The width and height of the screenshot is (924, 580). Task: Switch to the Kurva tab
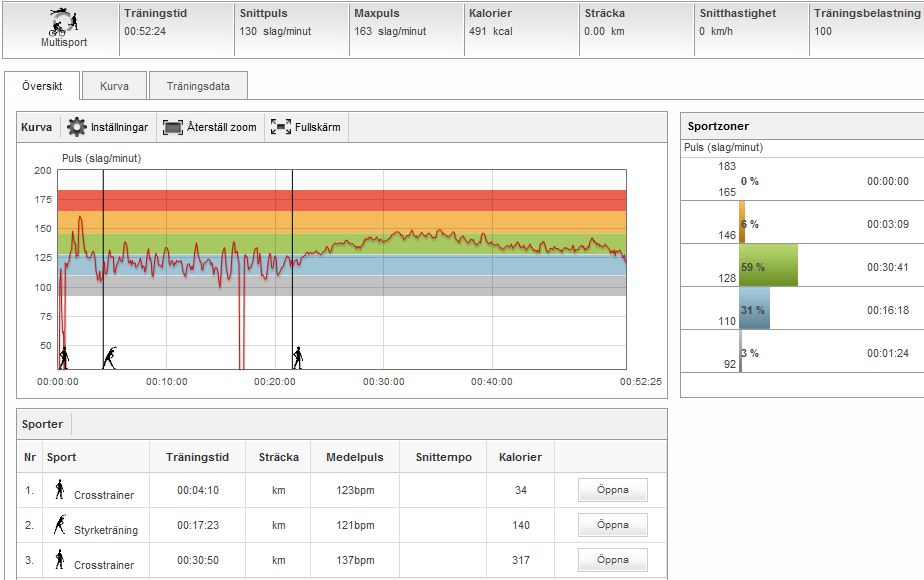[x=114, y=86]
